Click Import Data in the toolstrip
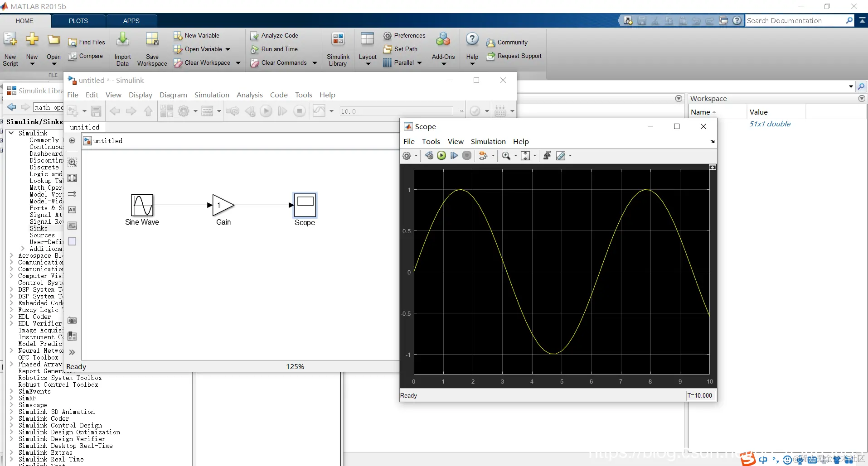The image size is (868, 466). pos(122,49)
